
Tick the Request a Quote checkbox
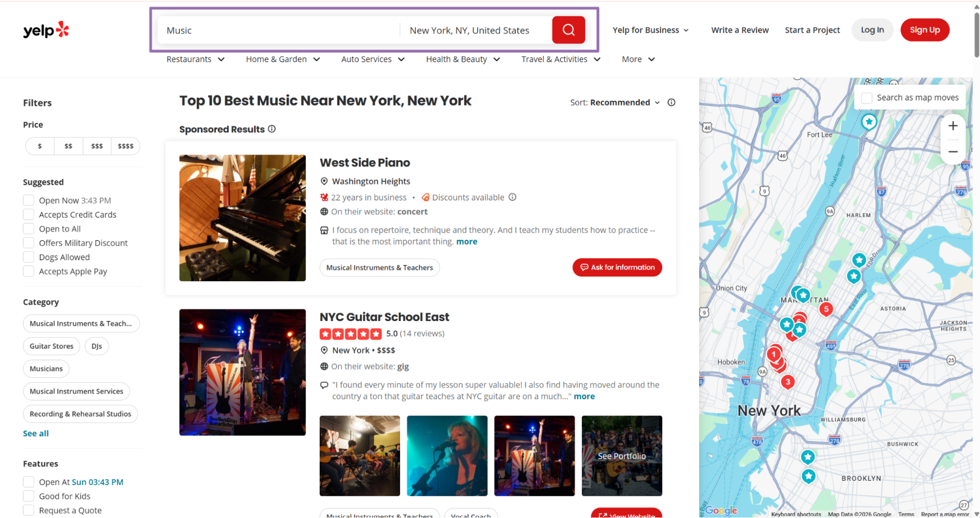pos(28,511)
